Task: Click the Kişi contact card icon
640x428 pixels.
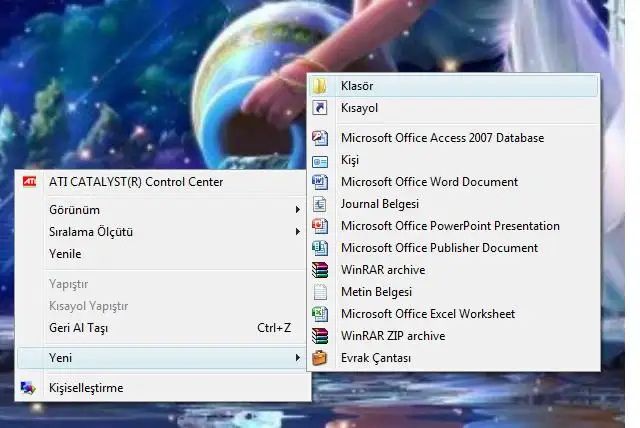Action: pyautogui.click(x=320, y=162)
